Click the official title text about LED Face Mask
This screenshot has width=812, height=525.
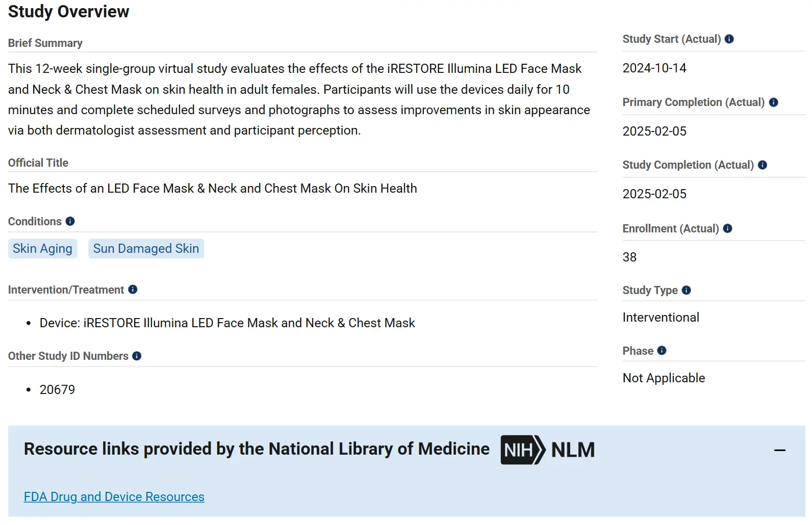(x=213, y=188)
